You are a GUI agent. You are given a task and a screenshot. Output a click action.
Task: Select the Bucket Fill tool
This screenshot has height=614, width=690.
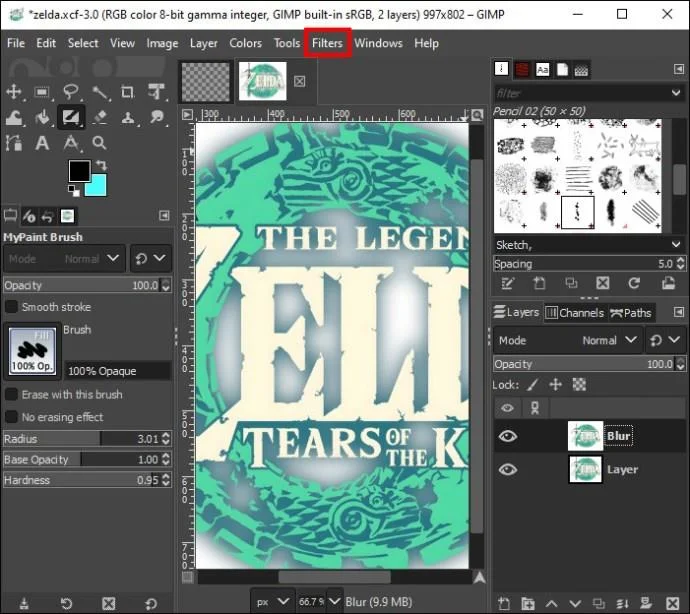(x=43, y=118)
